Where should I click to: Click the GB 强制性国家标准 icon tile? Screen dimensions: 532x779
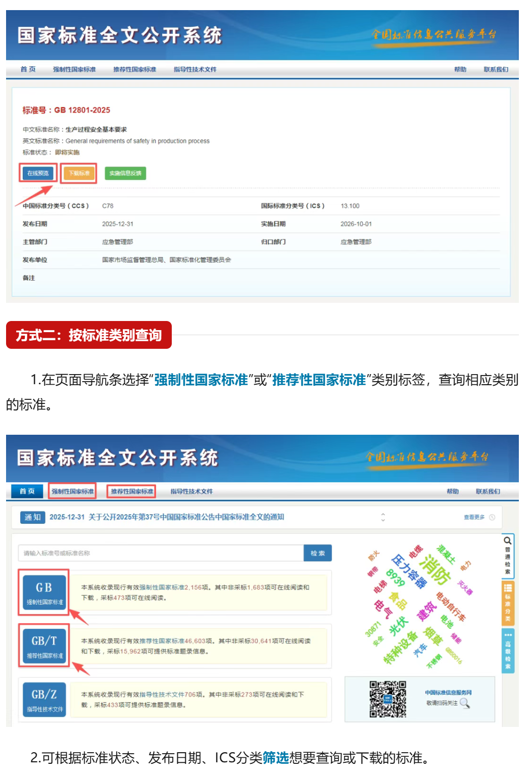pyautogui.click(x=44, y=592)
